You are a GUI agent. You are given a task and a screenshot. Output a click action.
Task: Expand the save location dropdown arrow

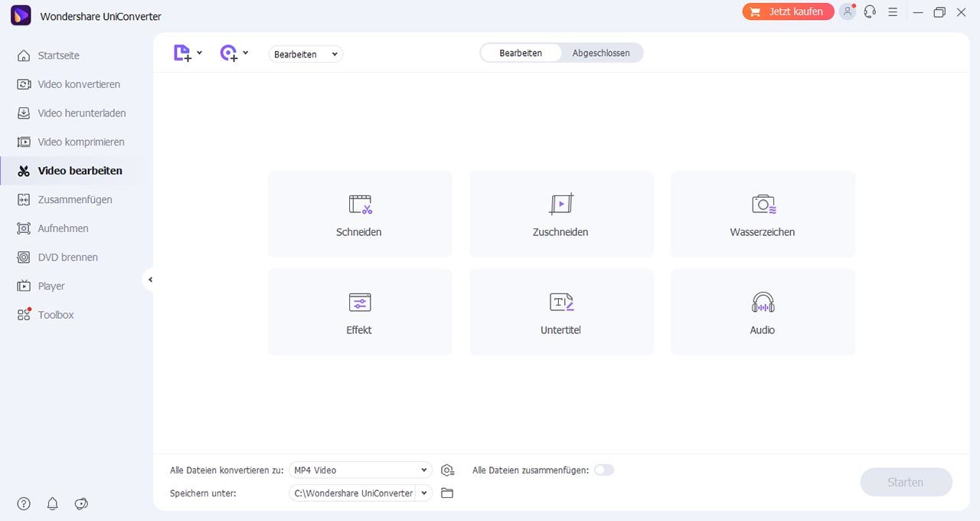click(x=424, y=493)
